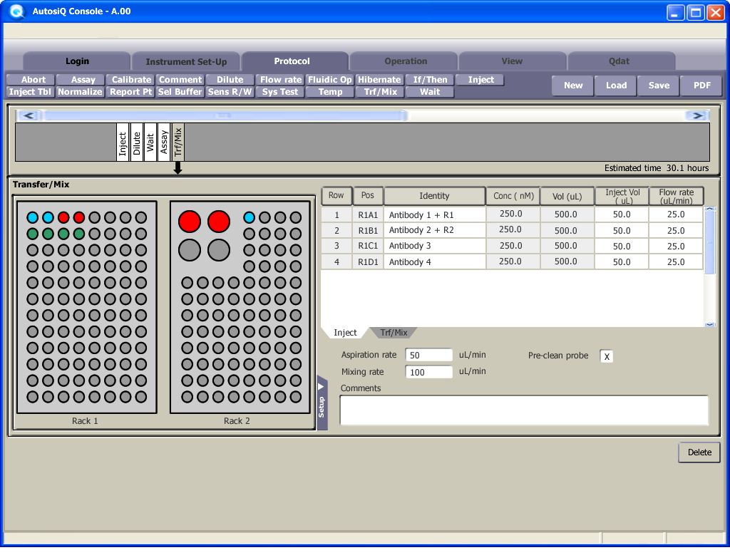The image size is (730, 560).
Task: Select the Antibody 1 + R1 identity cell
Action: [434, 214]
